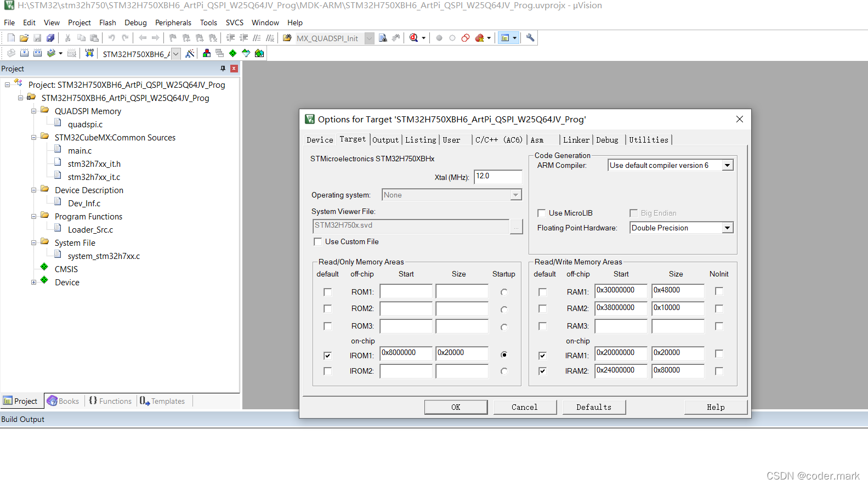
Task: Click the Navigate Backwards arrow icon
Action: coord(143,38)
